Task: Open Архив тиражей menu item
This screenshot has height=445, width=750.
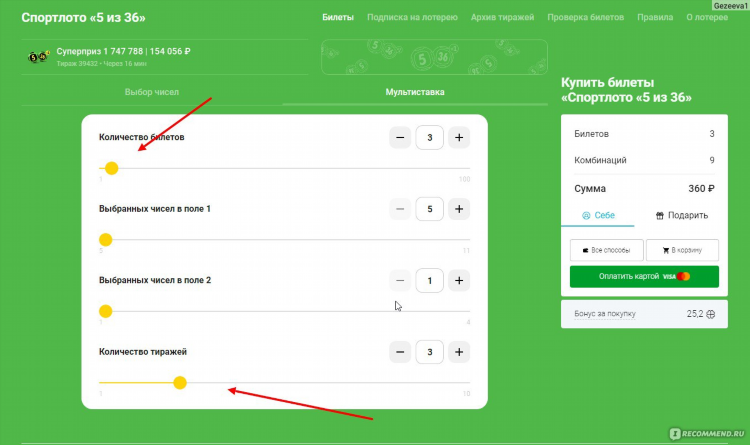Action: [502, 17]
